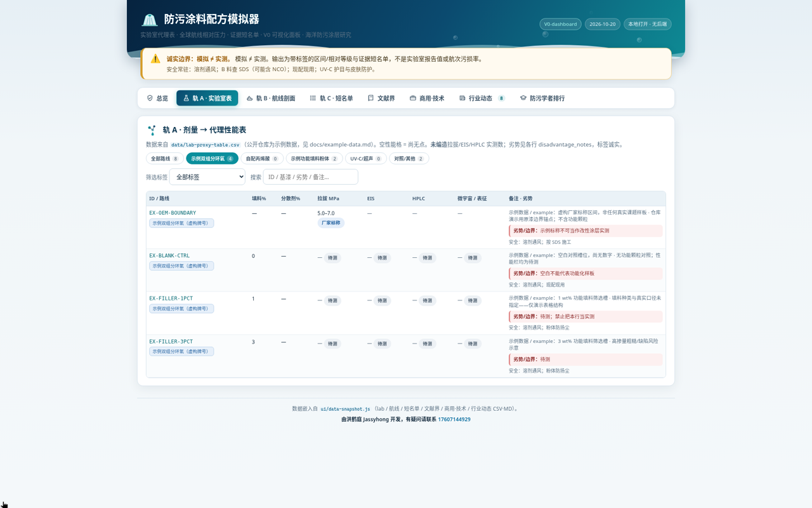Click the 5.0–7.0 拉拔 value
Screen dimensions: 812x508
pyautogui.click(x=326, y=213)
